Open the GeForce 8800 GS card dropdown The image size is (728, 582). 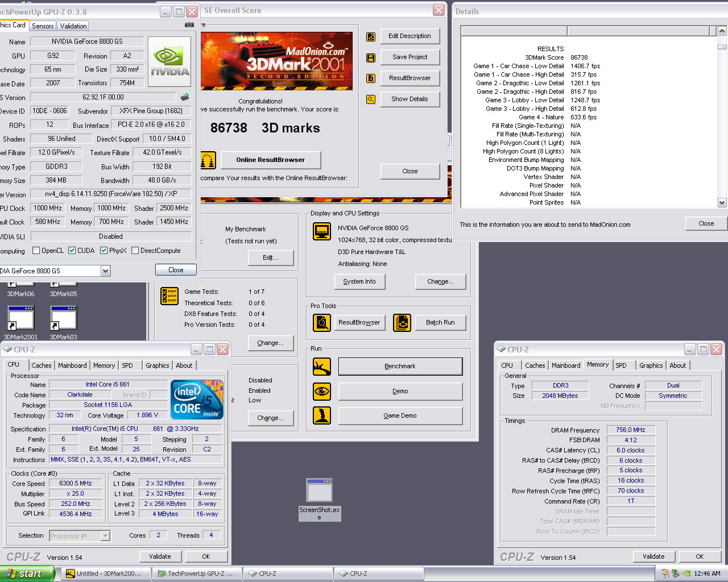point(105,271)
